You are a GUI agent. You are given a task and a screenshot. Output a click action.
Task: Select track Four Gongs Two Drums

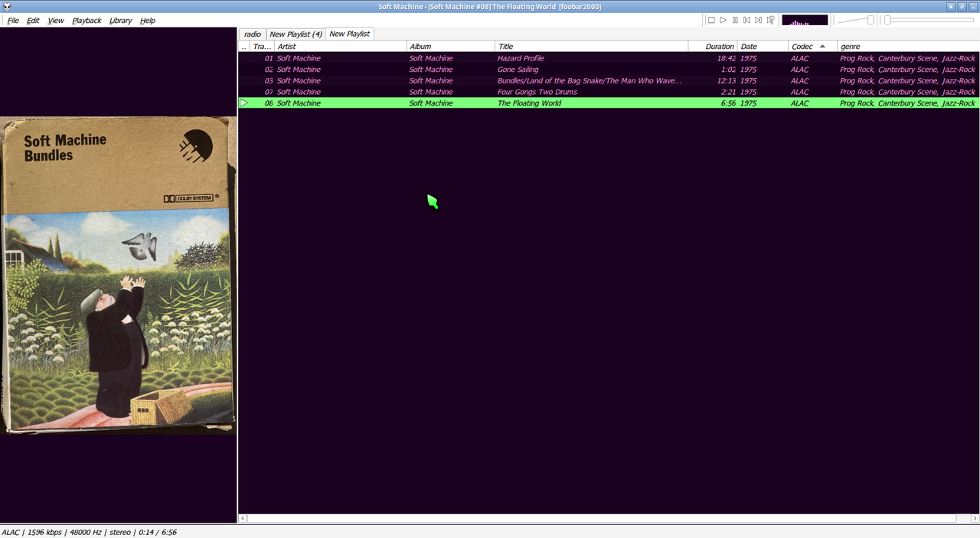coord(609,92)
